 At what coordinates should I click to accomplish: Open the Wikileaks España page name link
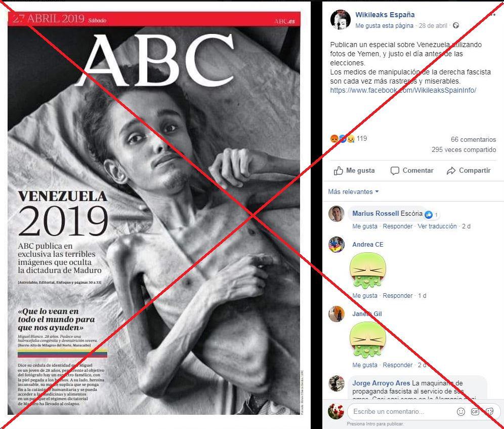tap(385, 15)
